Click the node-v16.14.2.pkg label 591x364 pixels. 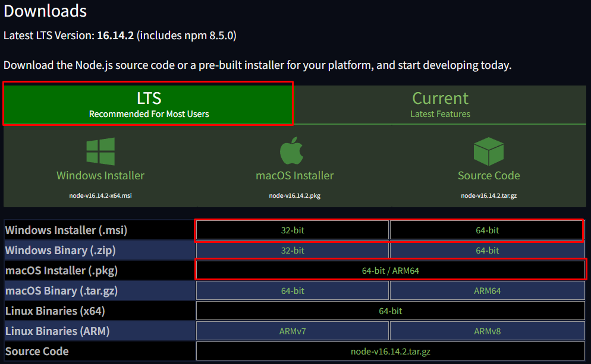tap(294, 195)
